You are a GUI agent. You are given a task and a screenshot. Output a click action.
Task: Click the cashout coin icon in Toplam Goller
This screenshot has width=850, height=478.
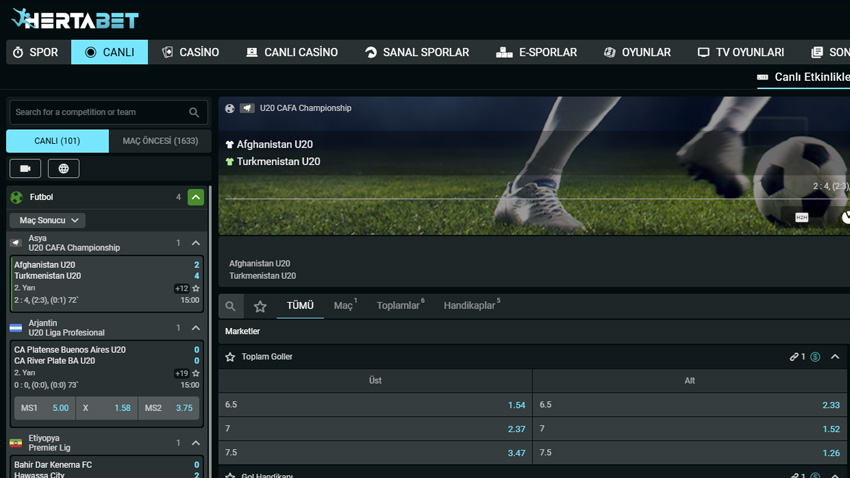[815, 357]
